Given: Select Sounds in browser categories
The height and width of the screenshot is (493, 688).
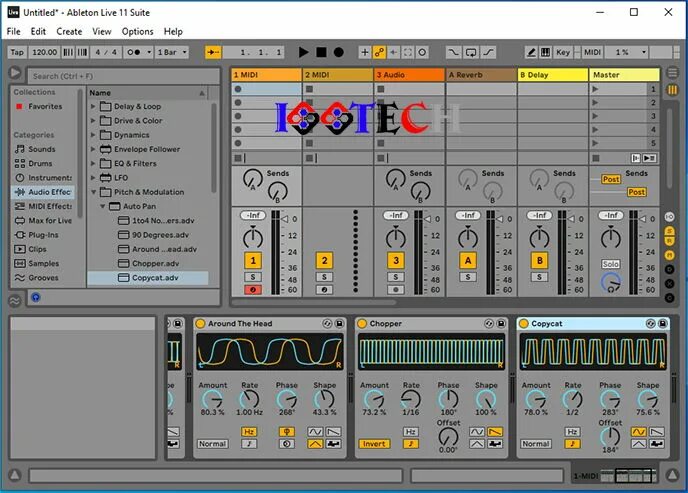Looking at the screenshot, I should 42,149.
